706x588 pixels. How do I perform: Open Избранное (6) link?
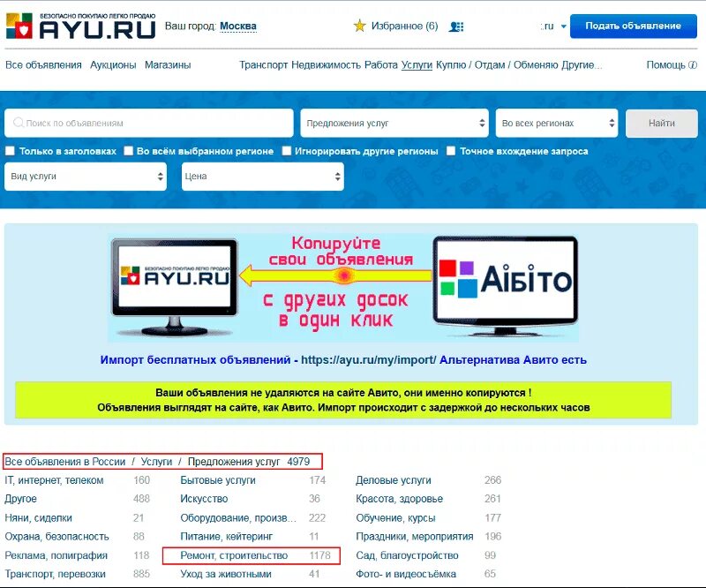404,26
